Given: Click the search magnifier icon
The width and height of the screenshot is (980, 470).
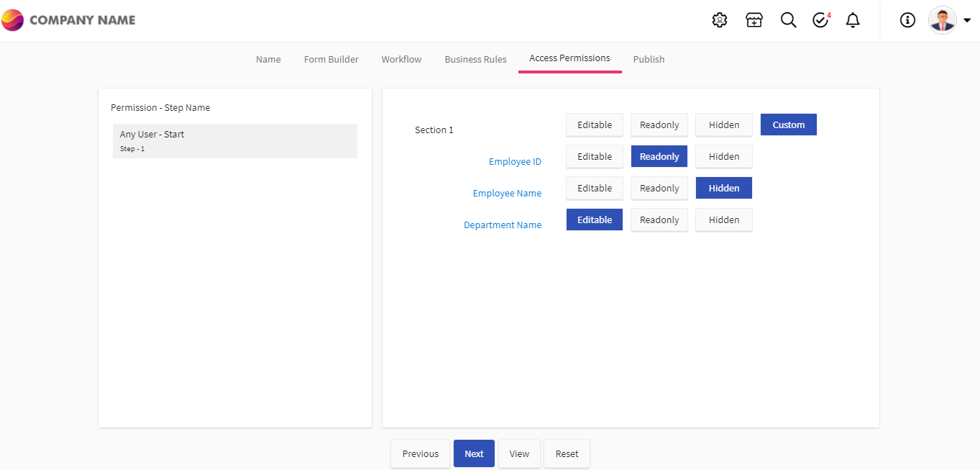Looking at the screenshot, I should (788, 20).
